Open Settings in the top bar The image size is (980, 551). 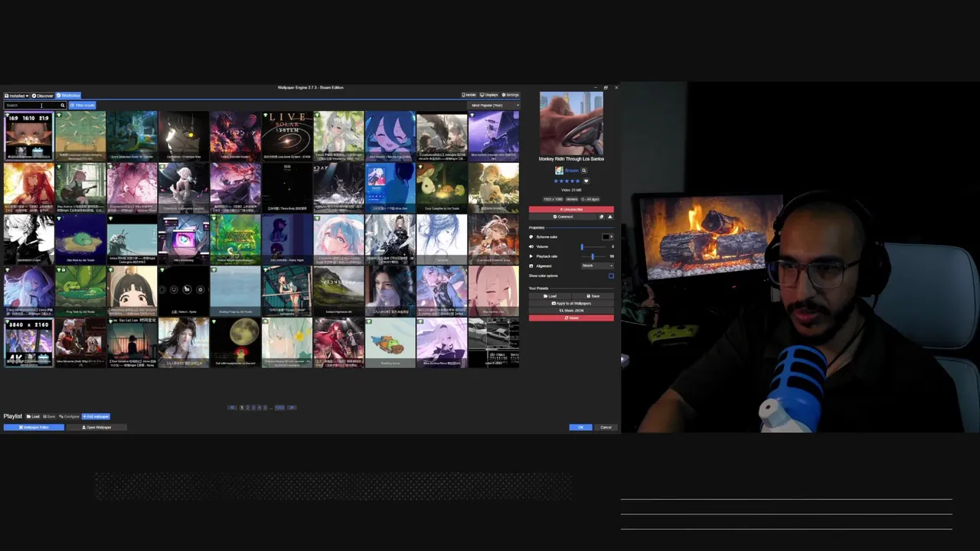[511, 95]
